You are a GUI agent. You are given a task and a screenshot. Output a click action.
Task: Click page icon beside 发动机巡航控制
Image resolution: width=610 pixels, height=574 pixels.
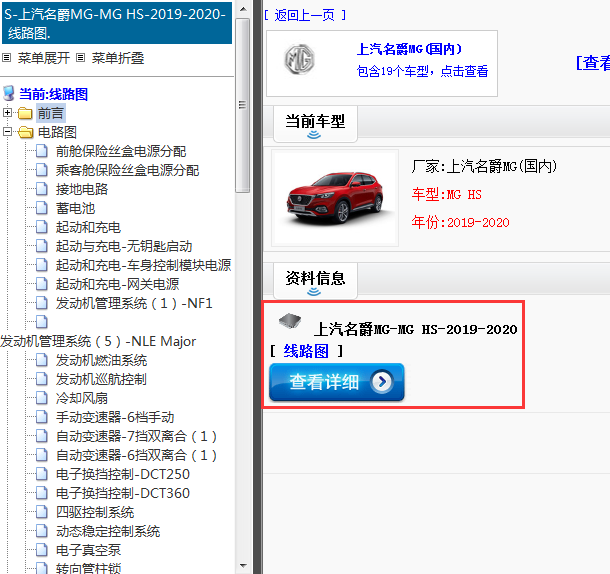point(42,379)
